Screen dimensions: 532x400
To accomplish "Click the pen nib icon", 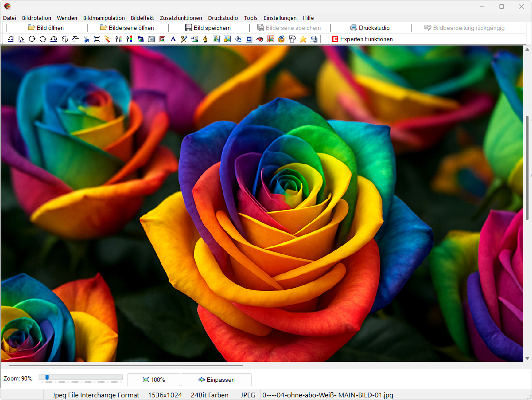I will tap(206, 39).
